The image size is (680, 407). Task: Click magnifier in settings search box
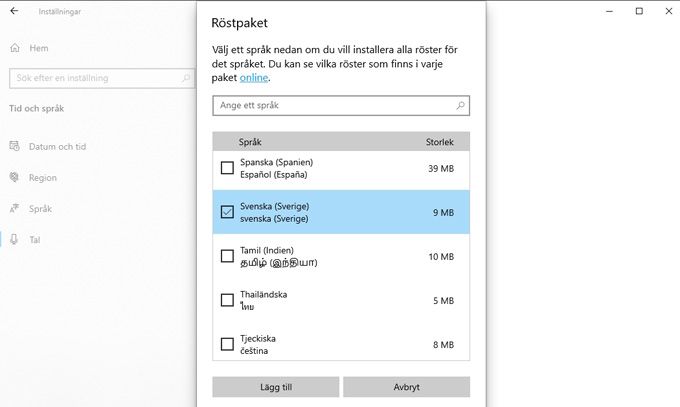[186, 78]
